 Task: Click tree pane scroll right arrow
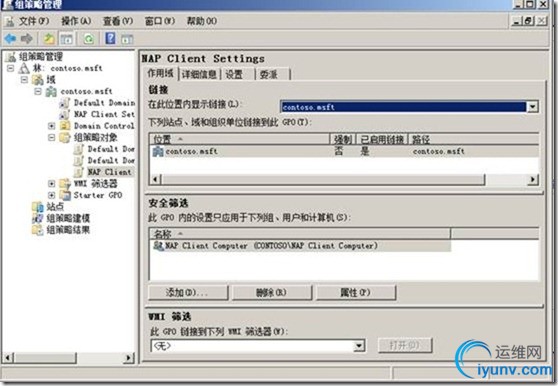click(x=129, y=358)
